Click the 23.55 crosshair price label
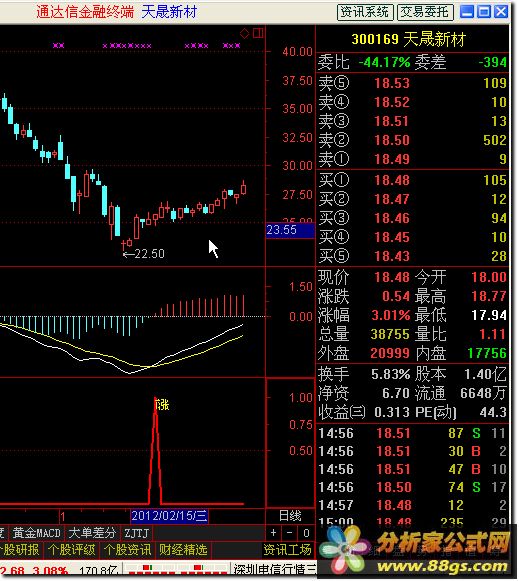Screen dimensions: 519x581 [x=290, y=230]
